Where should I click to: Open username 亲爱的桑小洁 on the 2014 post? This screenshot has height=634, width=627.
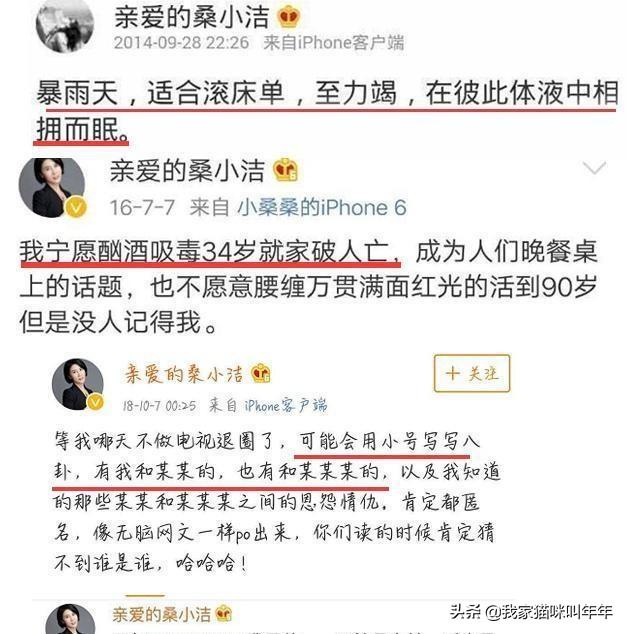click(192, 17)
